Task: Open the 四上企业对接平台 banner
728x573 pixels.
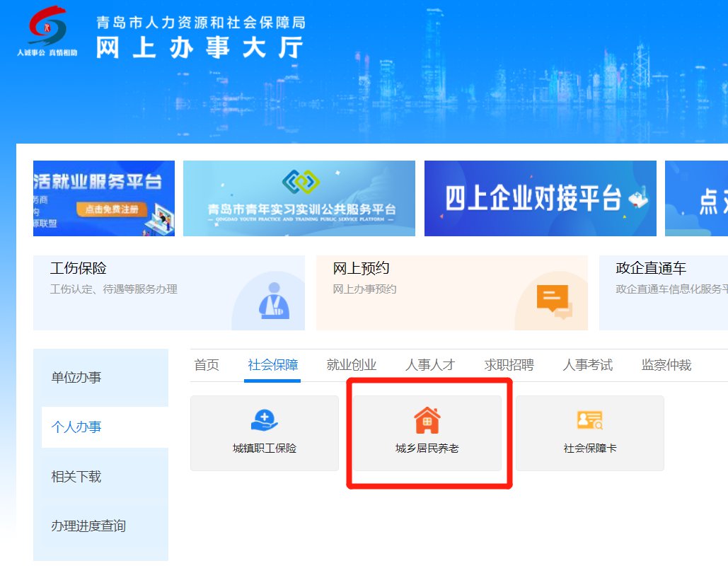Action: point(541,198)
